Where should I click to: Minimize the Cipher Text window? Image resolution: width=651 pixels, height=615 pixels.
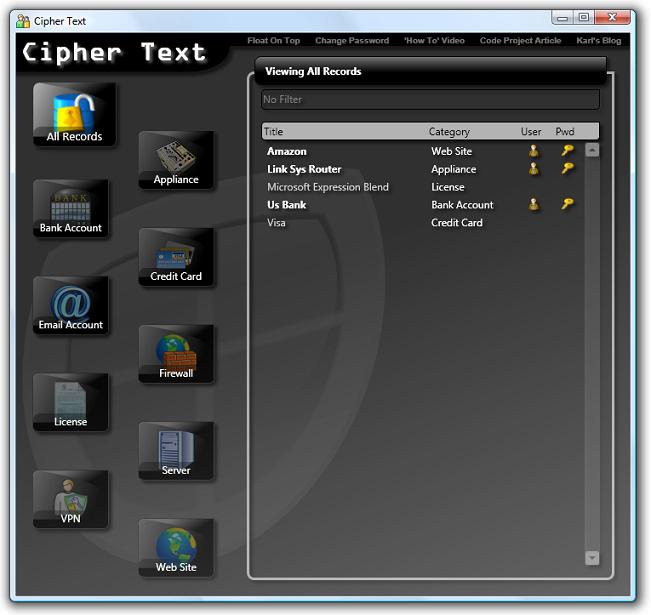coord(563,18)
